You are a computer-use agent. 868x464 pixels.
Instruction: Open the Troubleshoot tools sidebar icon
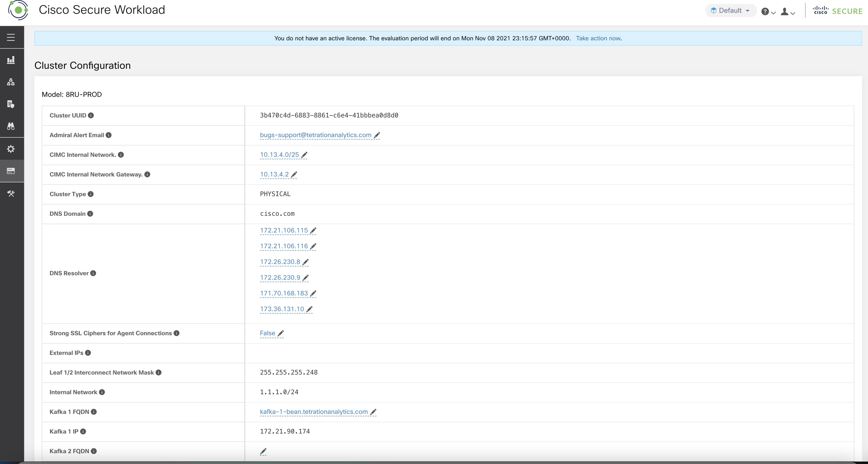tap(11, 193)
